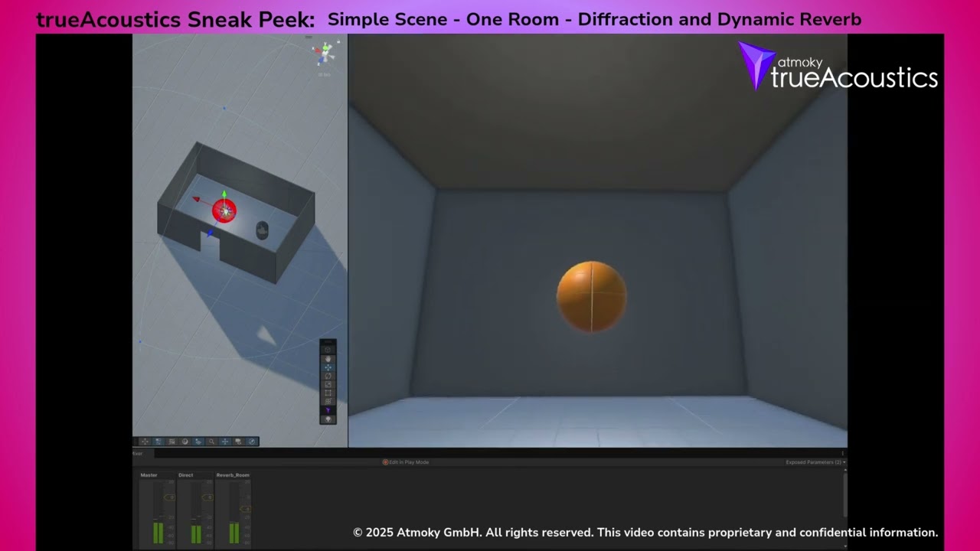Select the capsule listener object in scene view

tap(262, 230)
